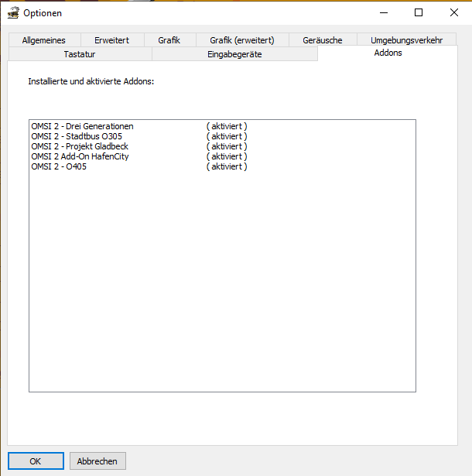Switch to the Allgemeines tab
This screenshot has height=476, width=472.
click(44, 40)
